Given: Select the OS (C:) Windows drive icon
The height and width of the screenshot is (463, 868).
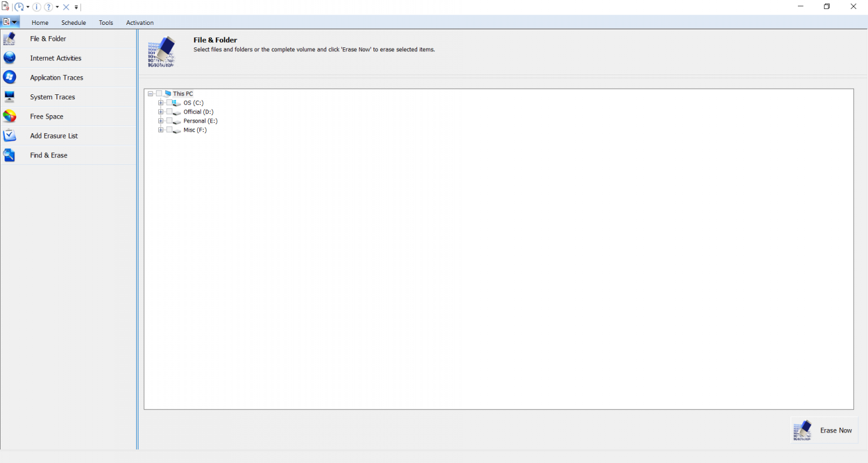Looking at the screenshot, I should pos(177,103).
